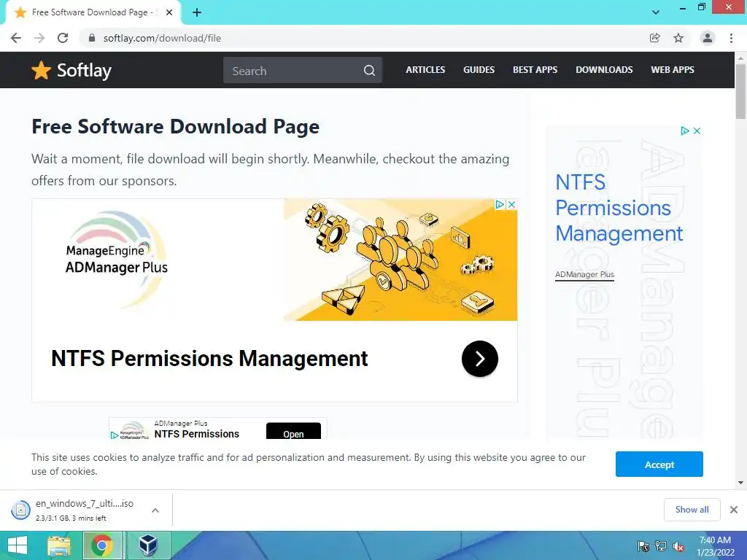The image size is (747, 560).
Task: Open VirtualBox from the taskbar
Action: coord(148,545)
